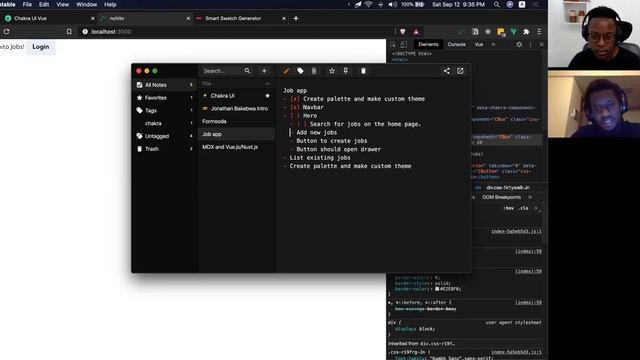Select All Notes in the sidebar

[165, 85]
